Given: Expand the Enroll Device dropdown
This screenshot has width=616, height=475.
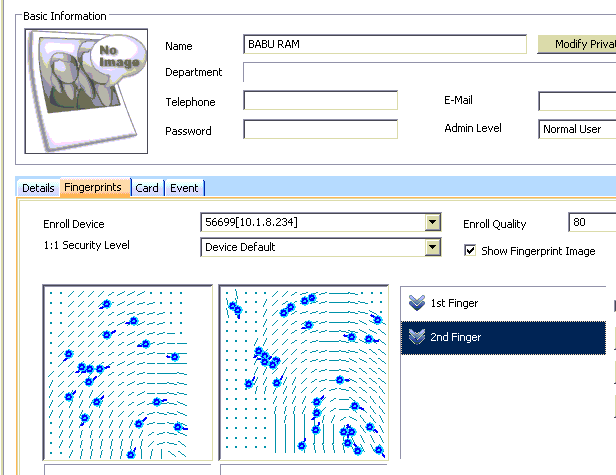Looking at the screenshot, I should point(432,222).
